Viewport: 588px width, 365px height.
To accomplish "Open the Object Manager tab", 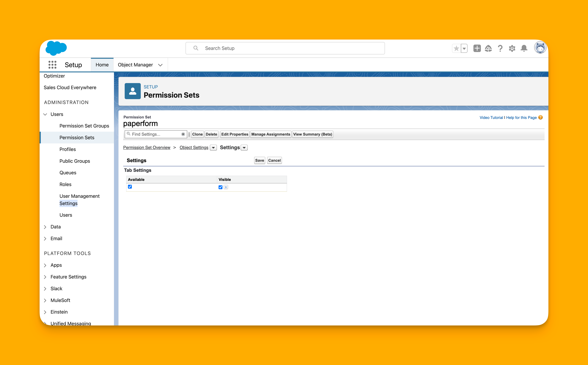I will [x=135, y=65].
